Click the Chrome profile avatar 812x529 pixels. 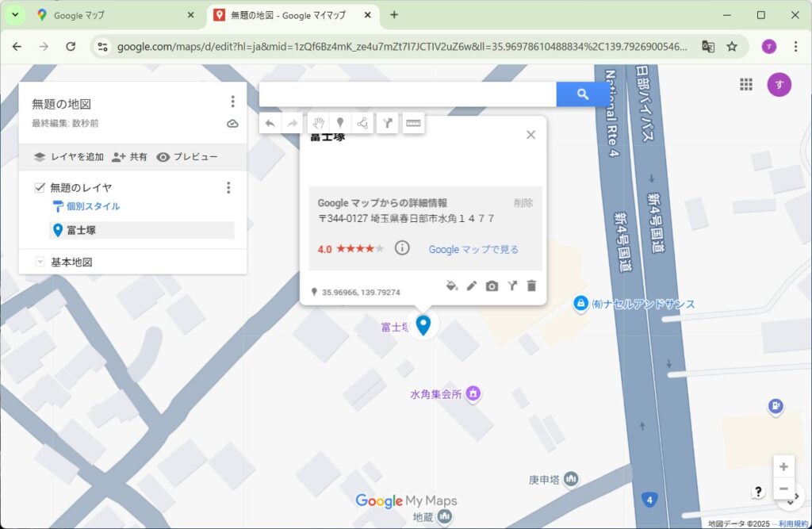(769, 47)
